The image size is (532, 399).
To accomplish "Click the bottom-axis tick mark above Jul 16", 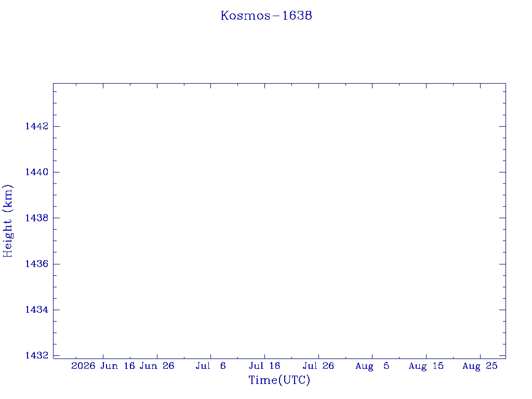I will point(264,355).
